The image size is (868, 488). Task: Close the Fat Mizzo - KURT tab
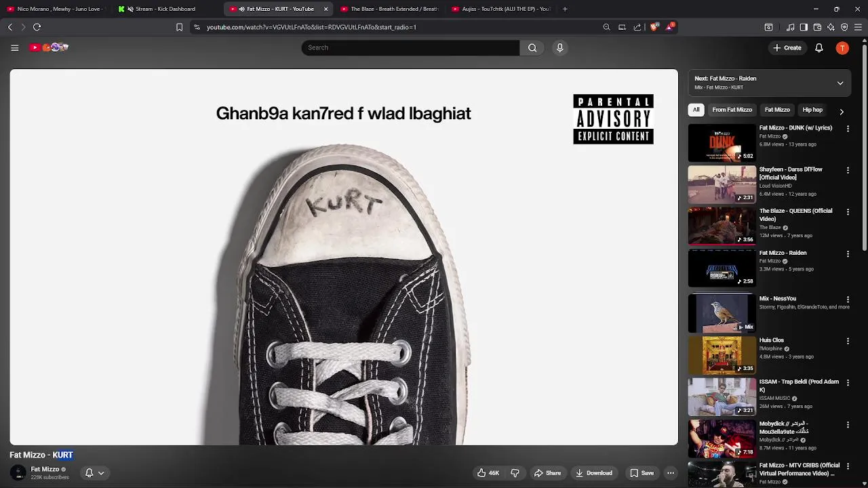(x=325, y=9)
